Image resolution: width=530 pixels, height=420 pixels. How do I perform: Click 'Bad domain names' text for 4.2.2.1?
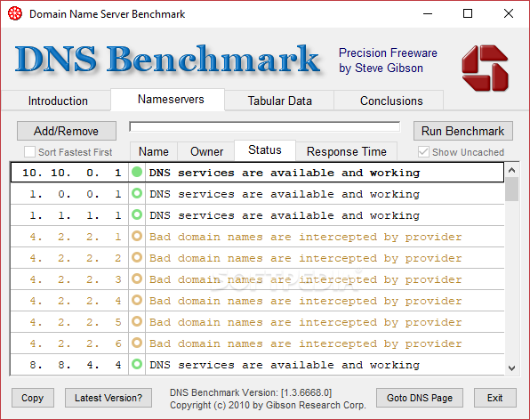click(x=306, y=237)
